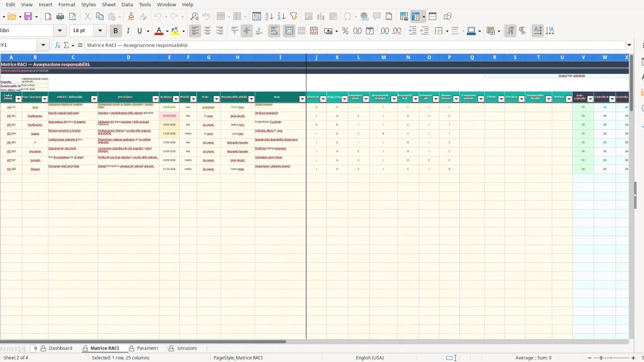This screenshot has width=644, height=362.
Task: Open the Tools menu
Action: click(x=145, y=4)
